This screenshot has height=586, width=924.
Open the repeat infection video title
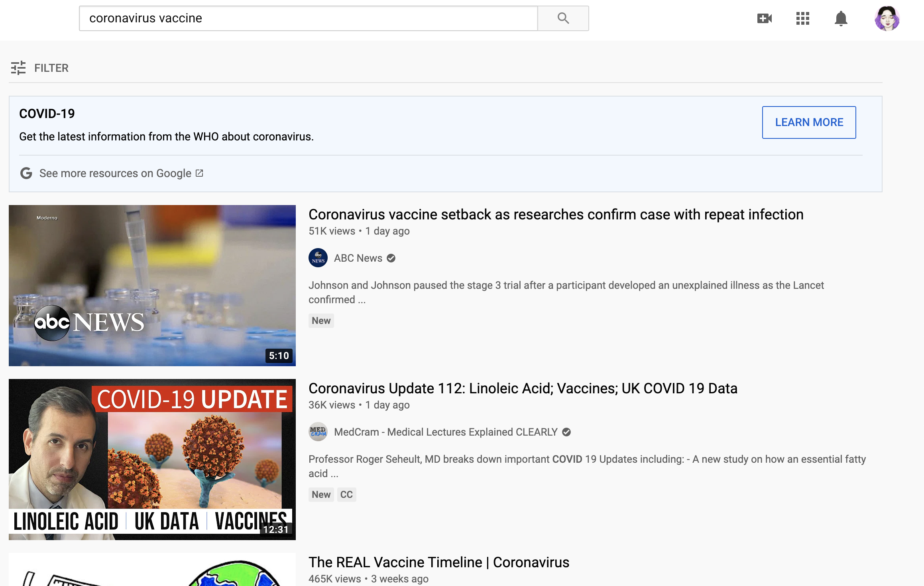[556, 215]
